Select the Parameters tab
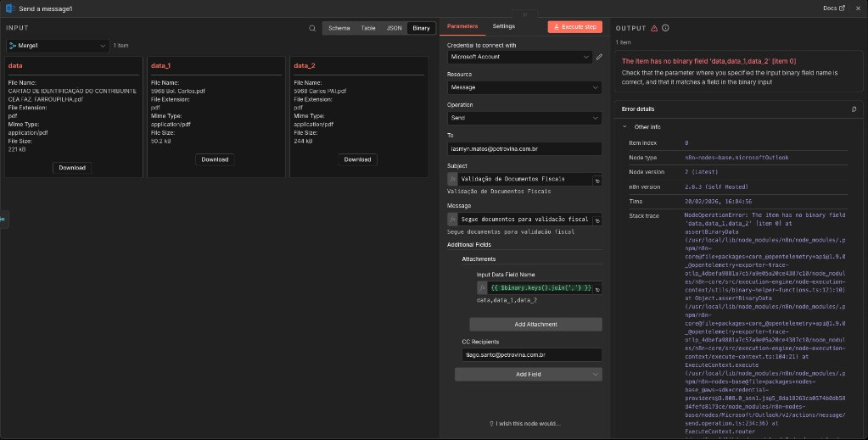The image size is (868, 440). 462,26
